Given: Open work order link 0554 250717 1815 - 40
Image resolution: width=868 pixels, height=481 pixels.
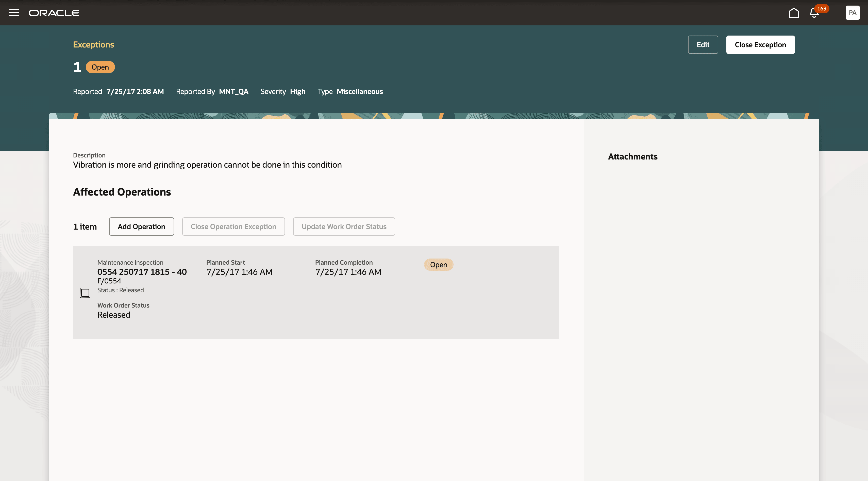Looking at the screenshot, I should pos(142,271).
